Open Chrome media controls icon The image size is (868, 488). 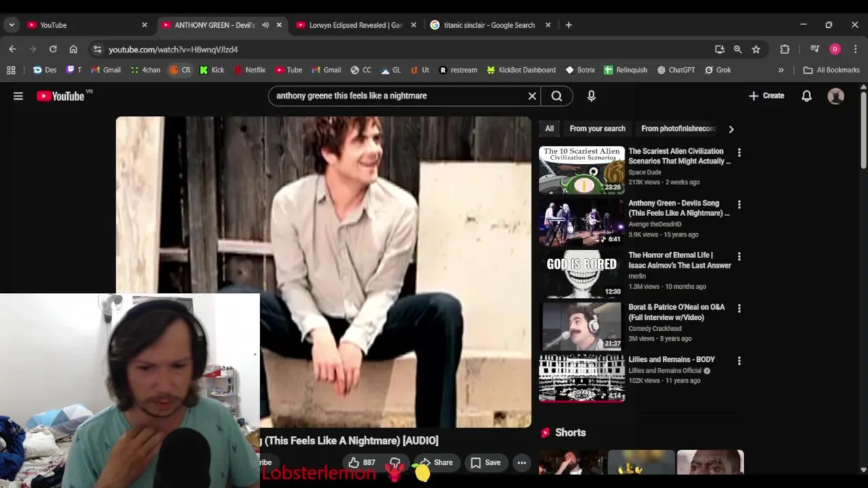(815, 49)
